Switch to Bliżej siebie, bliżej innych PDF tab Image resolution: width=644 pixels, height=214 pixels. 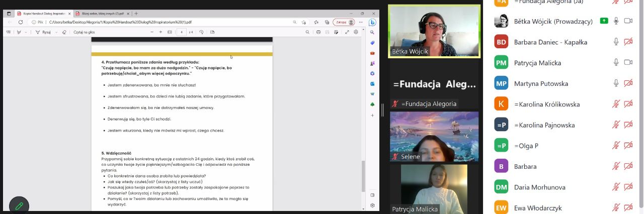pyautogui.click(x=102, y=14)
